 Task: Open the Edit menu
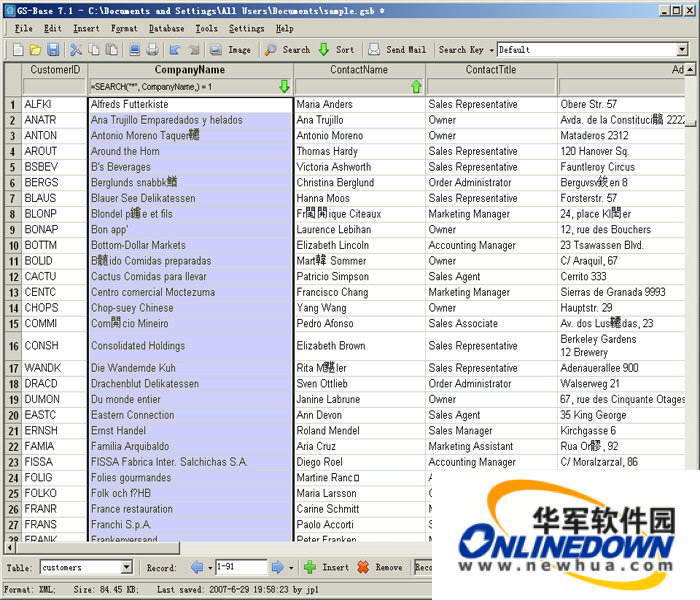coord(52,29)
